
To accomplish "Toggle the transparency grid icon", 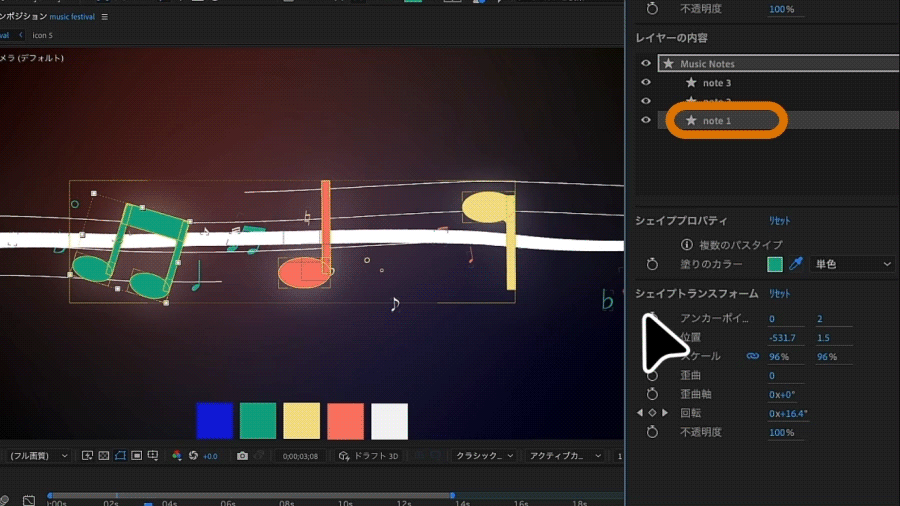I will (x=103, y=456).
